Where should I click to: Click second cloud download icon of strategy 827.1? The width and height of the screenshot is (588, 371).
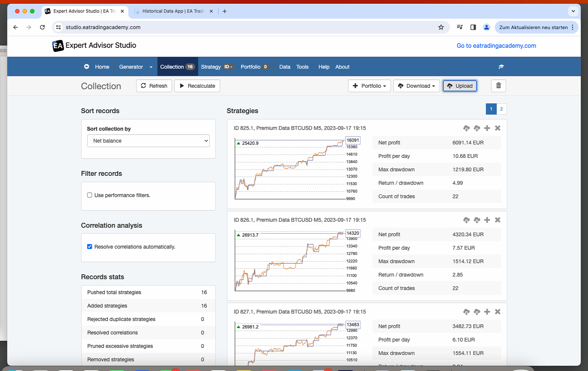coord(477,312)
